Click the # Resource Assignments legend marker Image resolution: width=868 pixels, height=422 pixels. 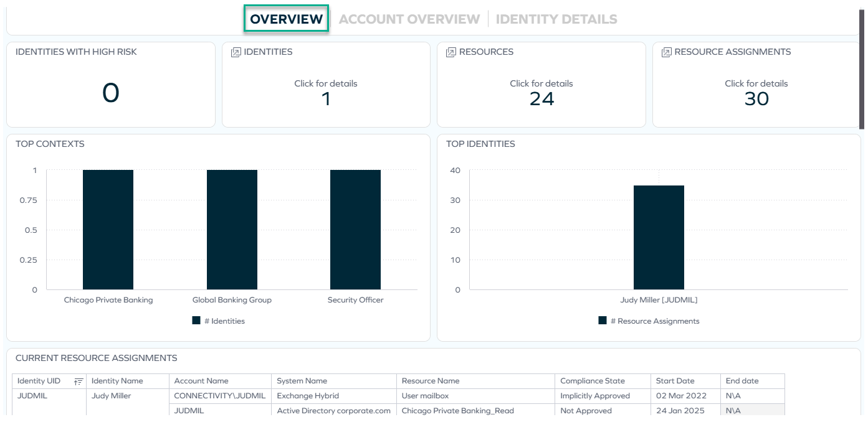pos(601,321)
